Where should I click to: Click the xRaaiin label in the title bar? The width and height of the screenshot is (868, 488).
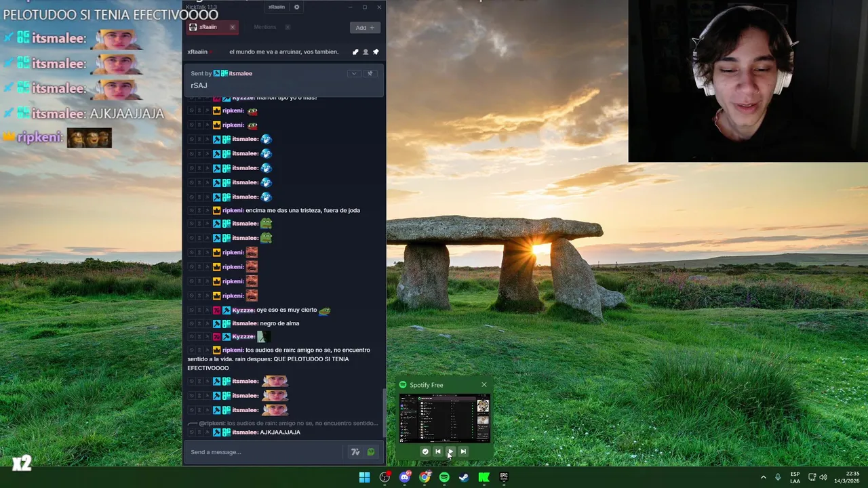pos(276,7)
